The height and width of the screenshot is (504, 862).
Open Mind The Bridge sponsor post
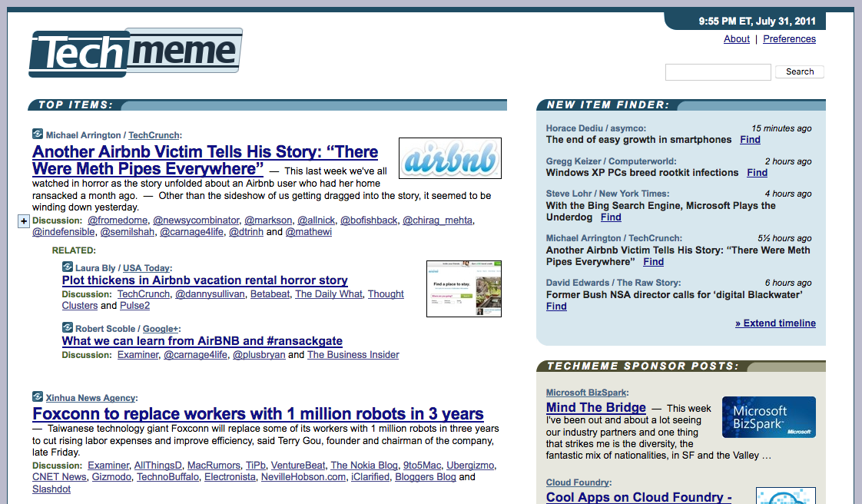pos(595,408)
